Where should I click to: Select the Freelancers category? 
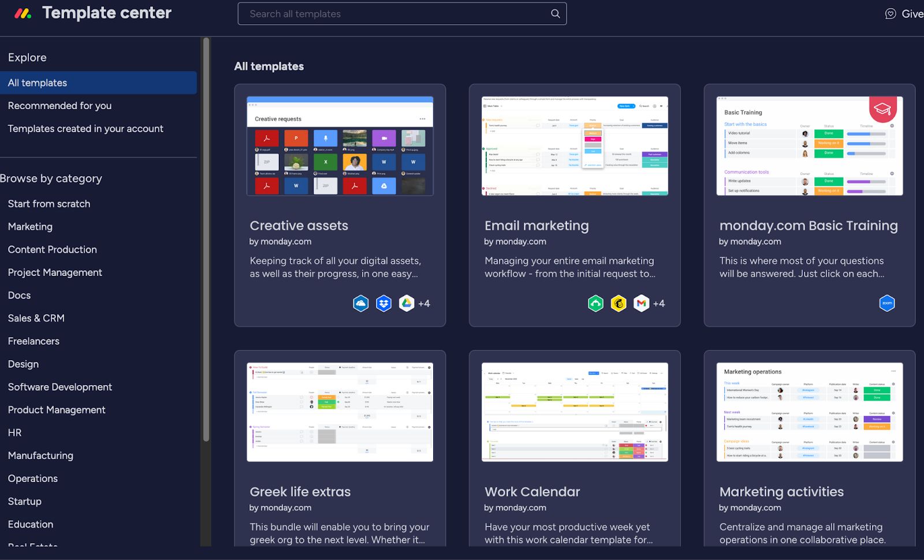point(33,341)
